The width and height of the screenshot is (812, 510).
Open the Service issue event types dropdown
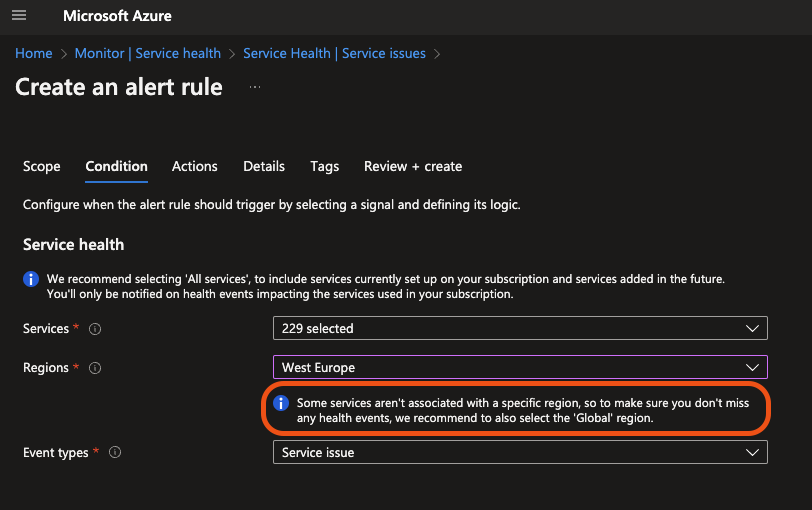tap(520, 452)
